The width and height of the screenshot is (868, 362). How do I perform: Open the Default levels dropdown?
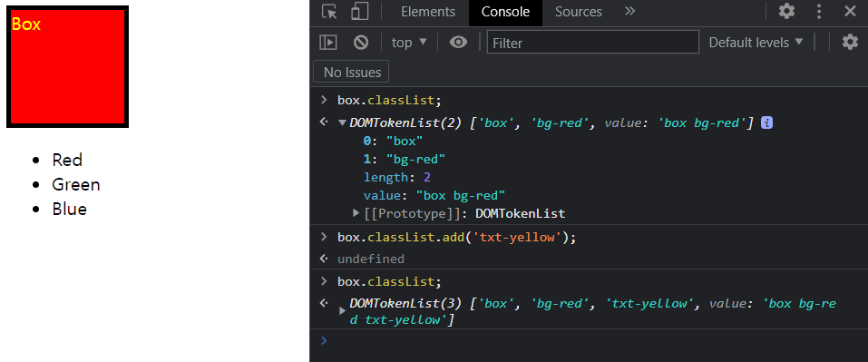tap(756, 42)
